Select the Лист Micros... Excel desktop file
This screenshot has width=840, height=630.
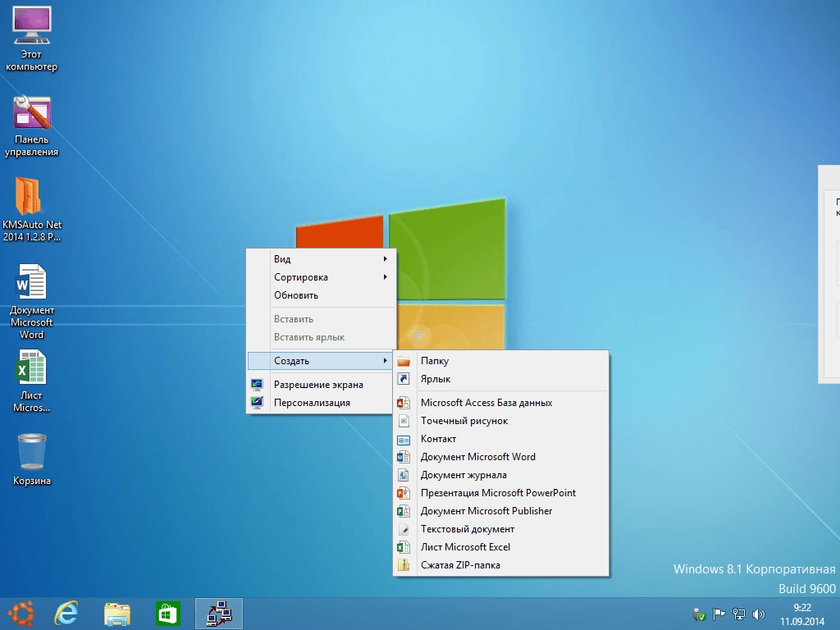(x=32, y=381)
